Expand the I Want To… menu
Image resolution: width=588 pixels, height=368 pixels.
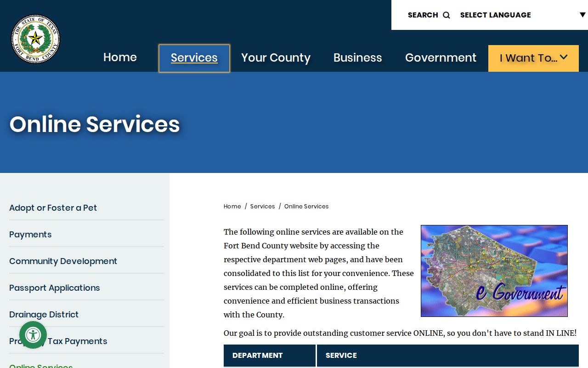(533, 58)
